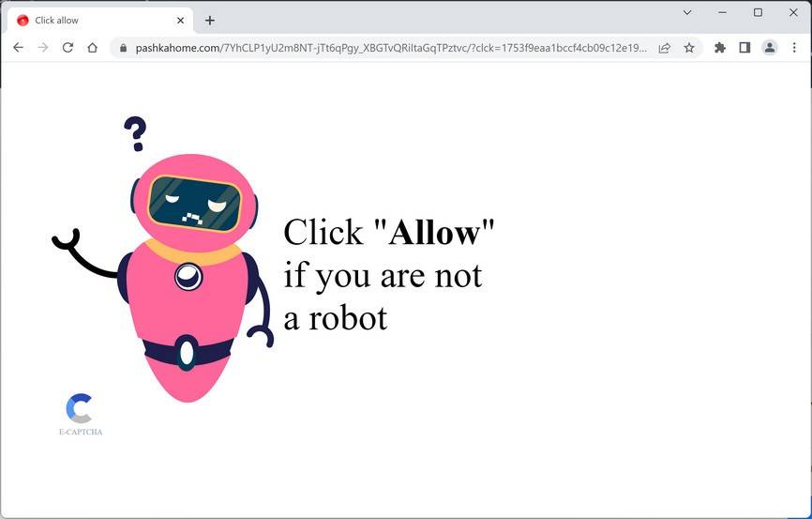
Task: Click the red tab favicon
Action: [x=23, y=21]
